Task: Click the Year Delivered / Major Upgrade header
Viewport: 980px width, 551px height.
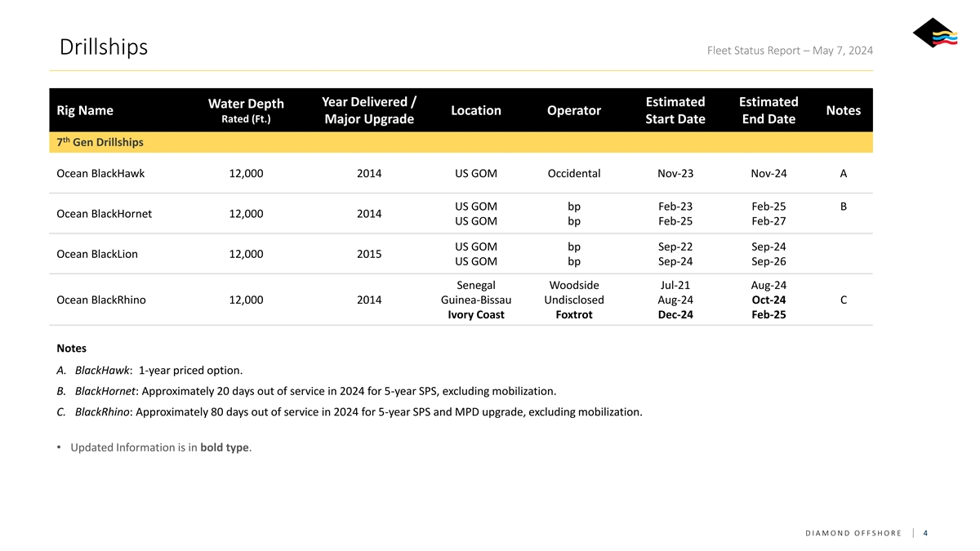Action: 369,110
